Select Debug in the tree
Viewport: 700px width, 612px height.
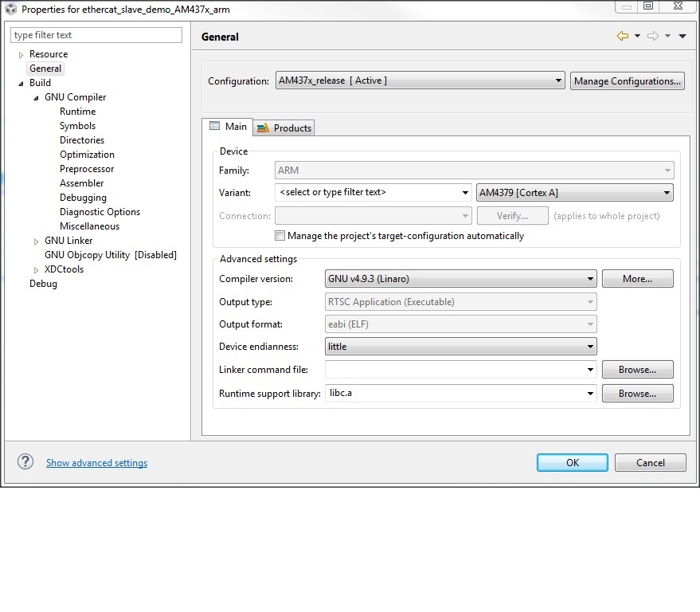click(x=43, y=284)
